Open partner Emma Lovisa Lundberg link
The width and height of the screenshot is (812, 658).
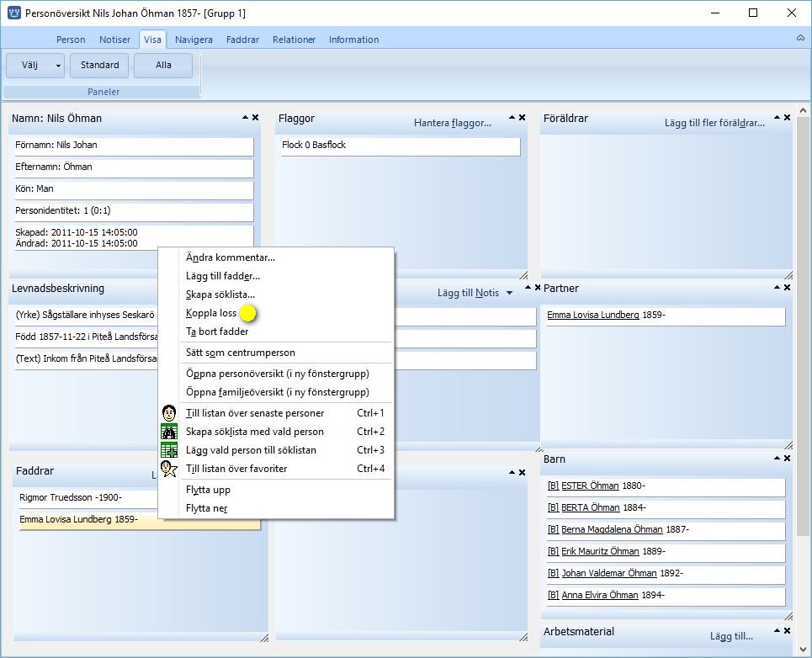(593, 315)
